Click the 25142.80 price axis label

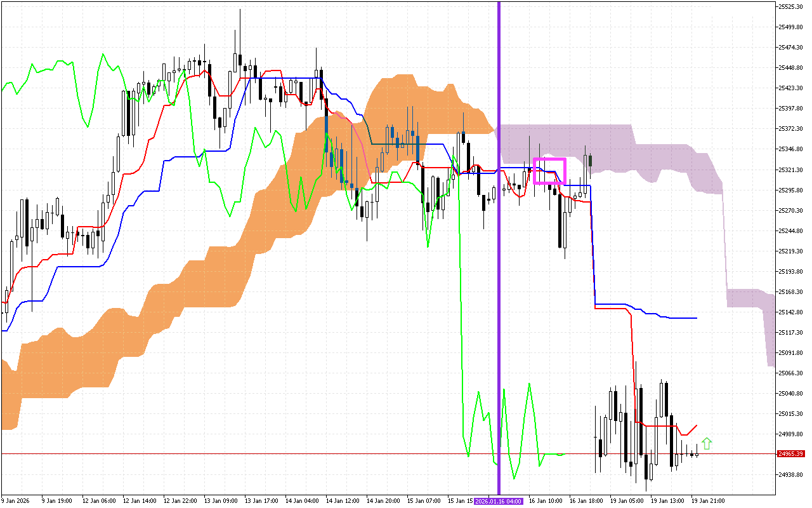(x=790, y=312)
